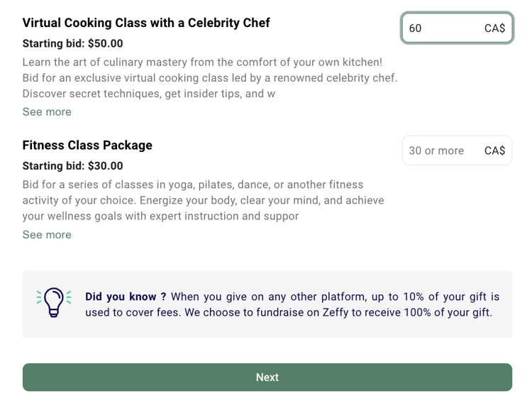Click the fitness class description paragraph
Viewport: 532px width, 408px height.
[203, 200]
